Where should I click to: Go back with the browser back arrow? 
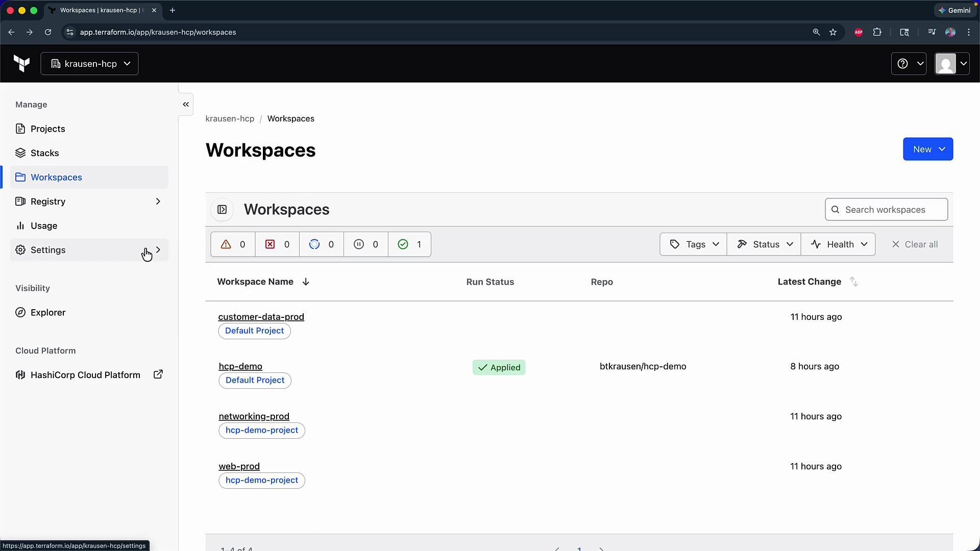click(x=11, y=32)
